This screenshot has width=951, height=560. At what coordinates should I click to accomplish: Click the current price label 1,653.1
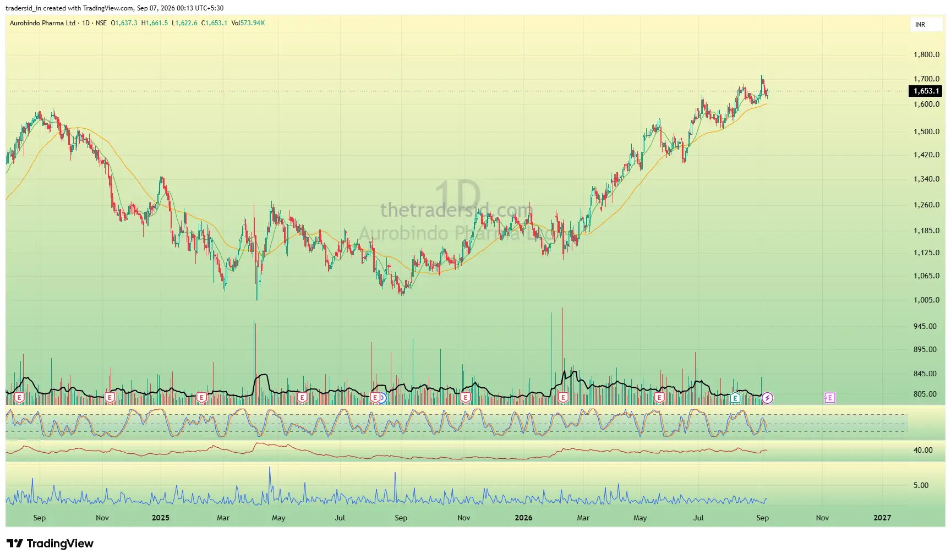point(926,91)
